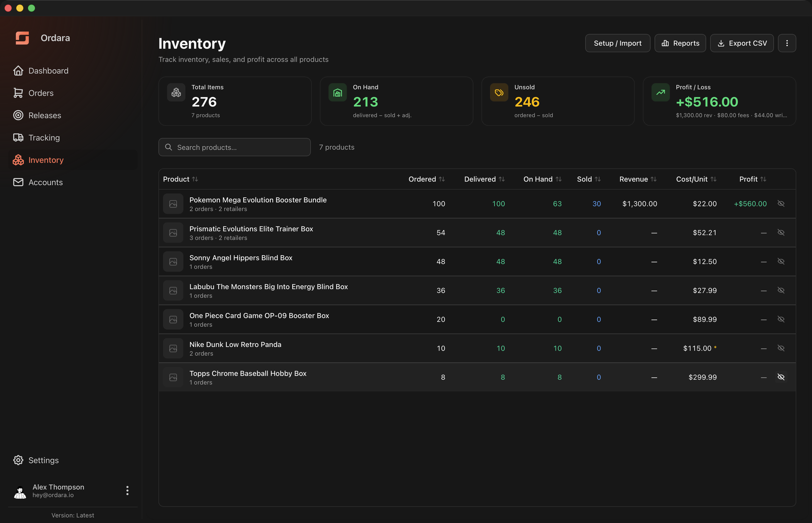Viewport: 812px width, 523px height.
Task: Go to Orders in the sidebar
Action: point(73,93)
